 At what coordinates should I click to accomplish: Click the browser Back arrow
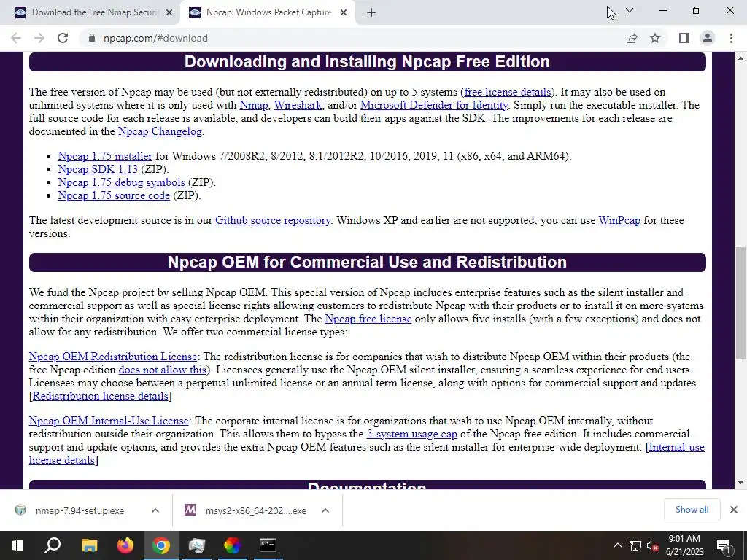coord(16,38)
